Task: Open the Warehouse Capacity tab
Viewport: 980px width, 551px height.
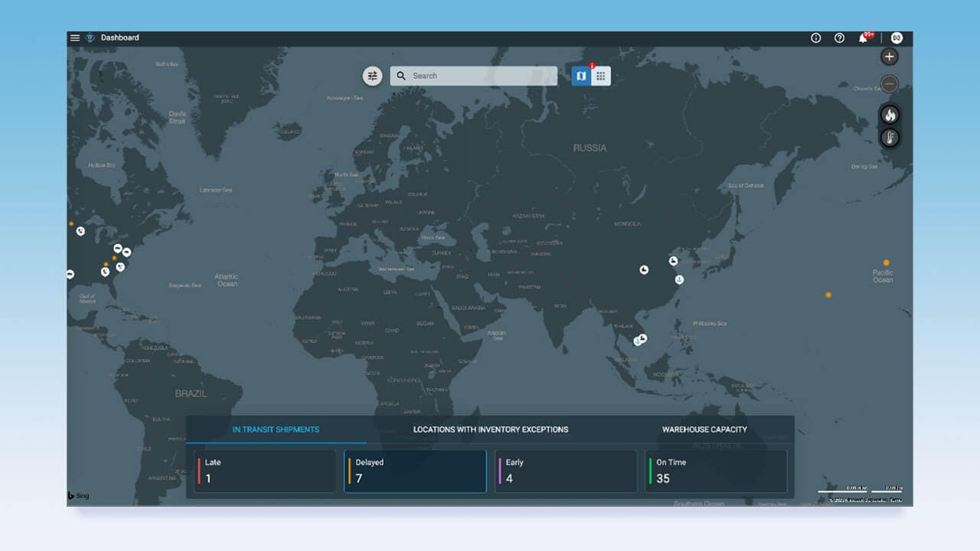Action: point(704,429)
